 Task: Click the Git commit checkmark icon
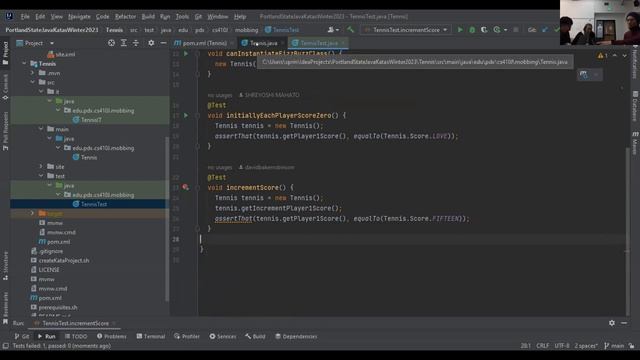tap(556, 30)
